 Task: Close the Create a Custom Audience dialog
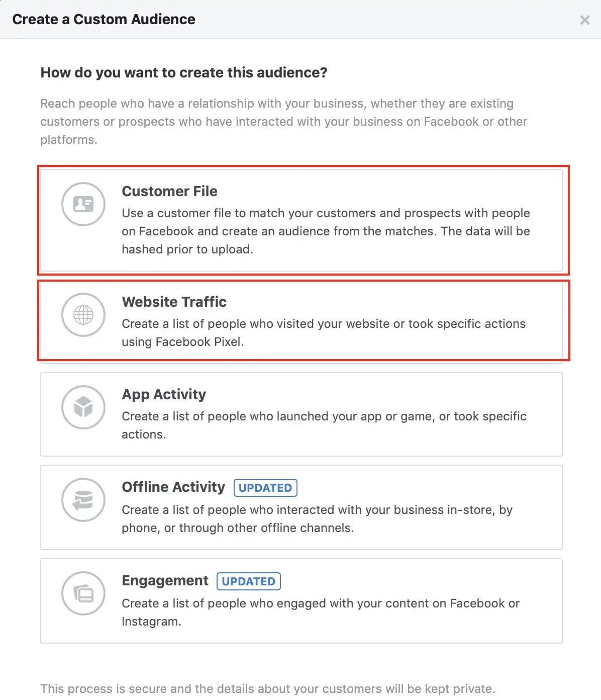pyautogui.click(x=585, y=20)
